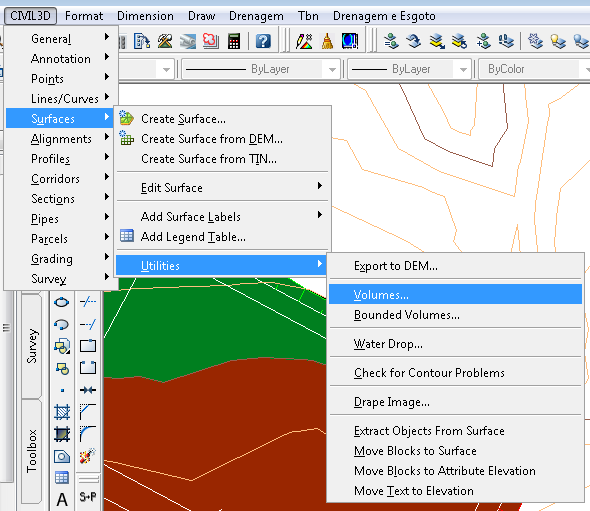Click the fillet tool icon
This screenshot has width=590, height=511.
[x=88, y=434]
